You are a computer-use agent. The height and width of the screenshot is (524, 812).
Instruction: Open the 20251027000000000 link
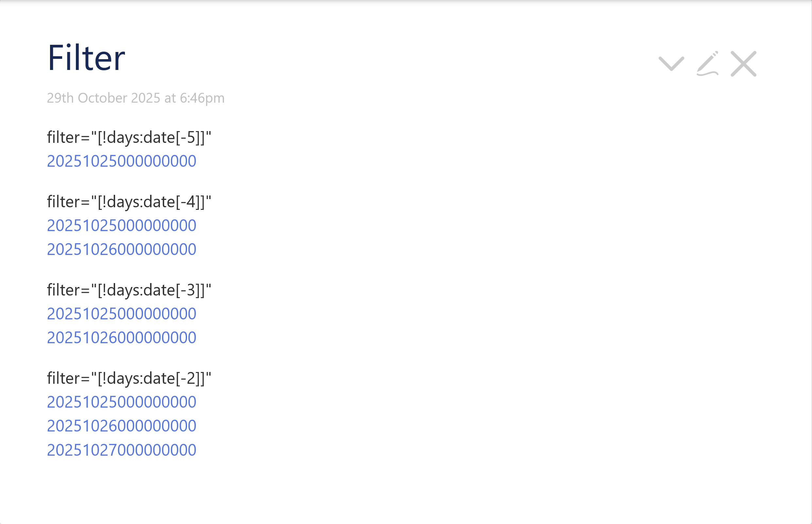coord(122,450)
